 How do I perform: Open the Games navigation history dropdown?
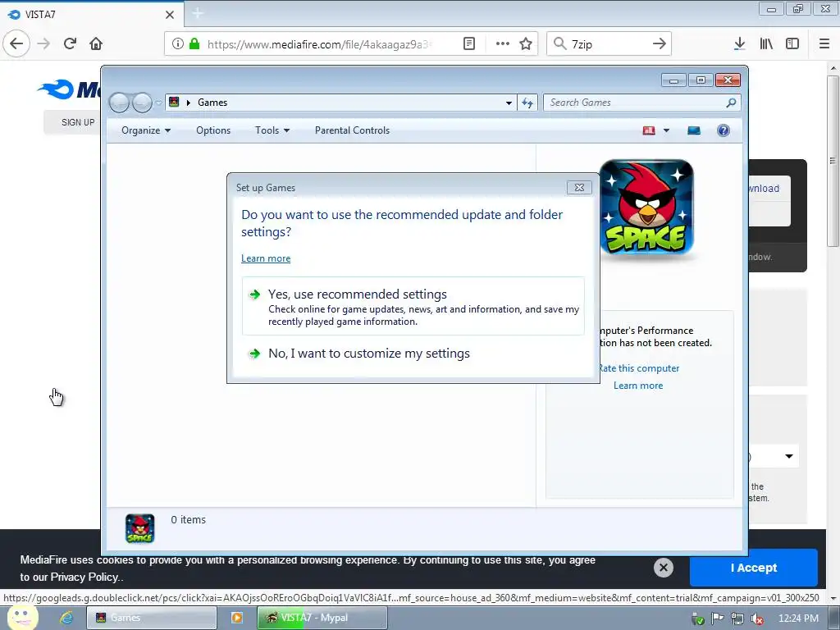pyautogui.click(x=159, y=103)
